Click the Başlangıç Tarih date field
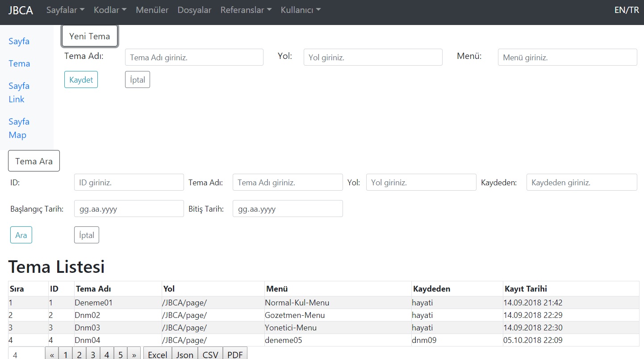 tap(129, 209)
